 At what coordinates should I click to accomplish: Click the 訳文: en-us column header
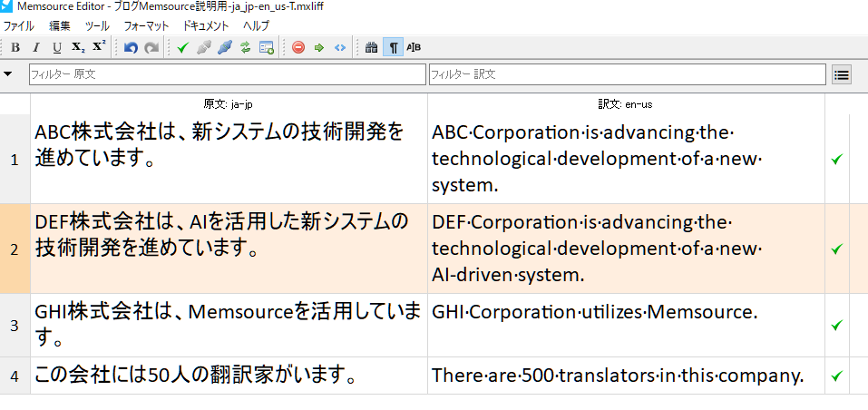coord(625,104)
